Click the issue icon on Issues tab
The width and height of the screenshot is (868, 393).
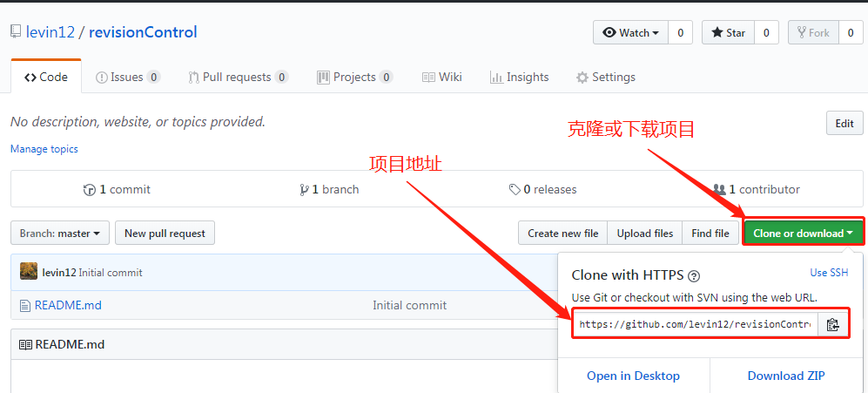point(101,78)
